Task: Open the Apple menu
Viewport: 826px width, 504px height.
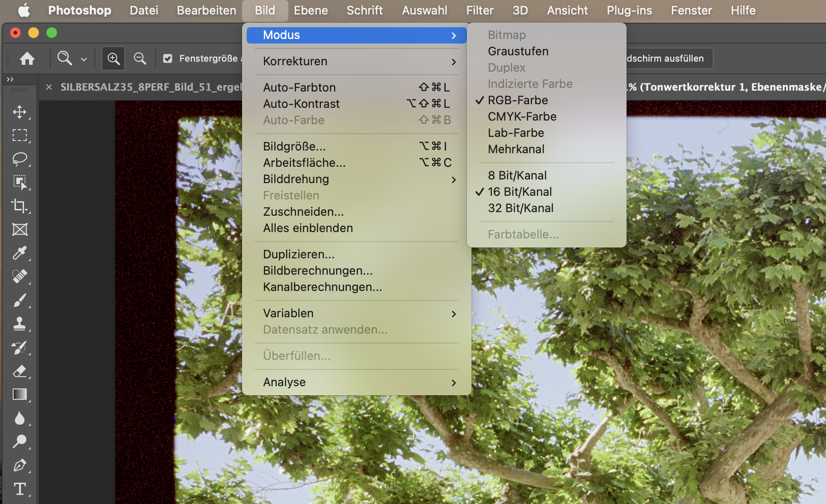Action: [24, 10]
